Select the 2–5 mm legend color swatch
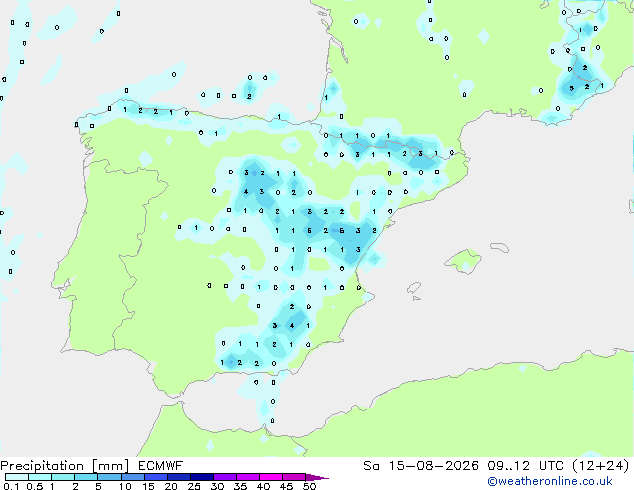634x490 pixels. (86, 477)
